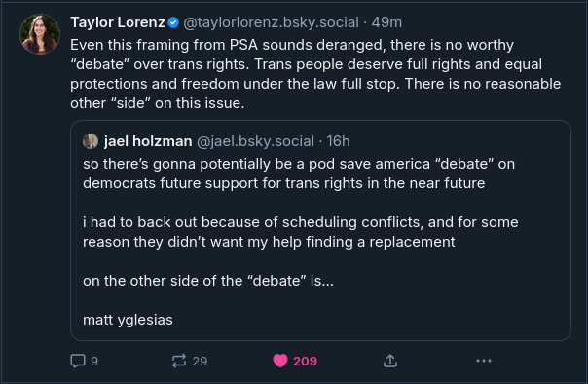Open quoted post about pod save america debate
Viewport: 588px width, 384px height.
click(320, 230)
